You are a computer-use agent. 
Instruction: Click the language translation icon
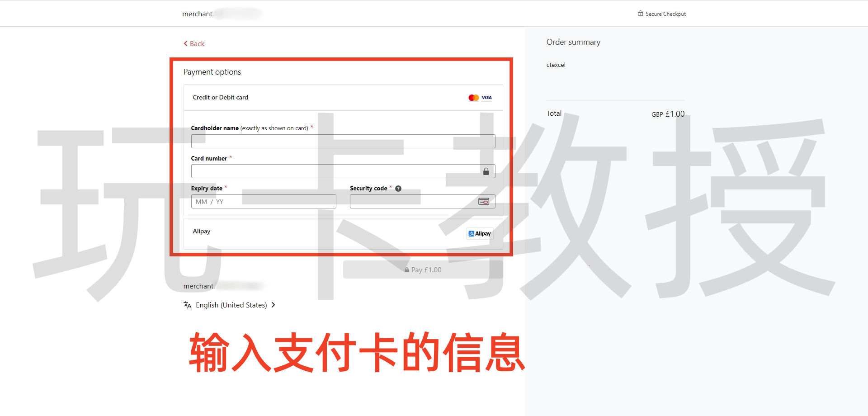pos(187,305)
